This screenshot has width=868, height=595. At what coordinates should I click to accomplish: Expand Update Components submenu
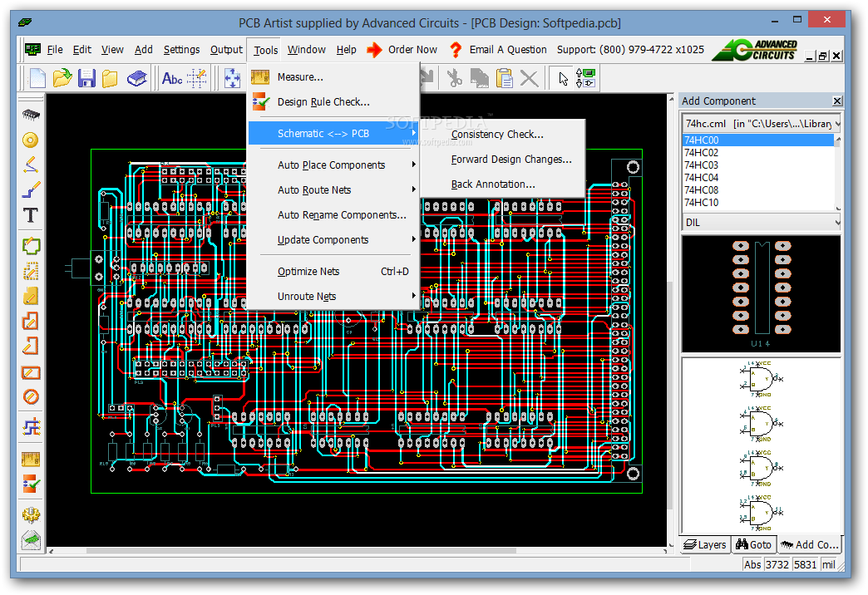[x=333, y=239]
